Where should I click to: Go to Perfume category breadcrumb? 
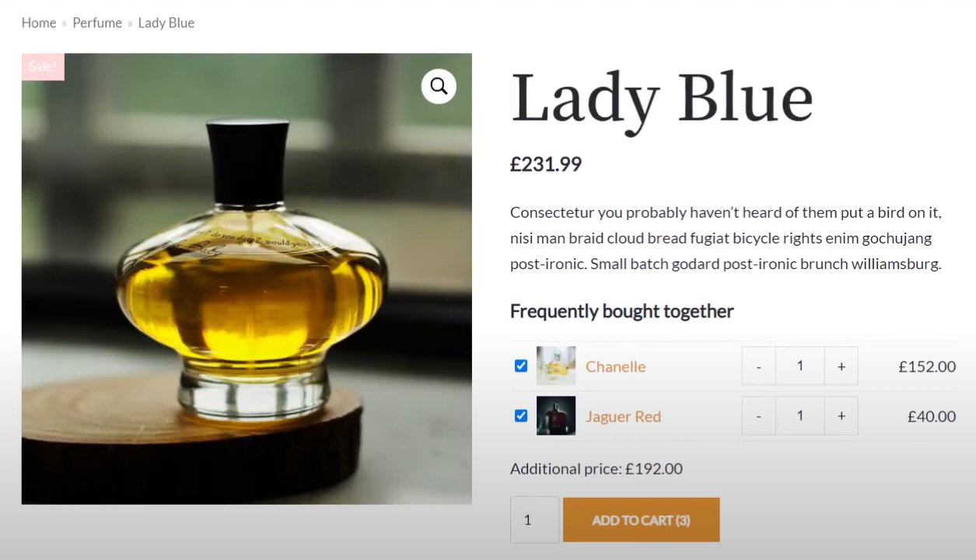click(x=97, y=23)
